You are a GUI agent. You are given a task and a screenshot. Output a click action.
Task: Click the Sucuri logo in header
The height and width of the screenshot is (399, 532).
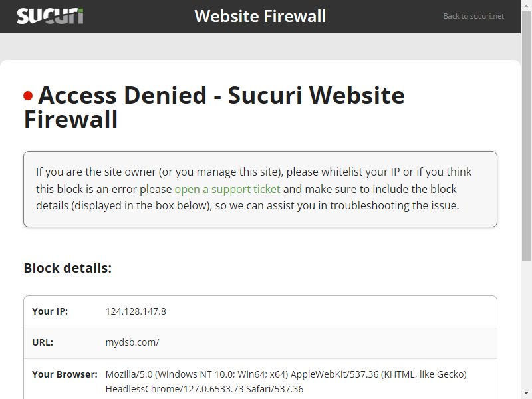[50, 16]
